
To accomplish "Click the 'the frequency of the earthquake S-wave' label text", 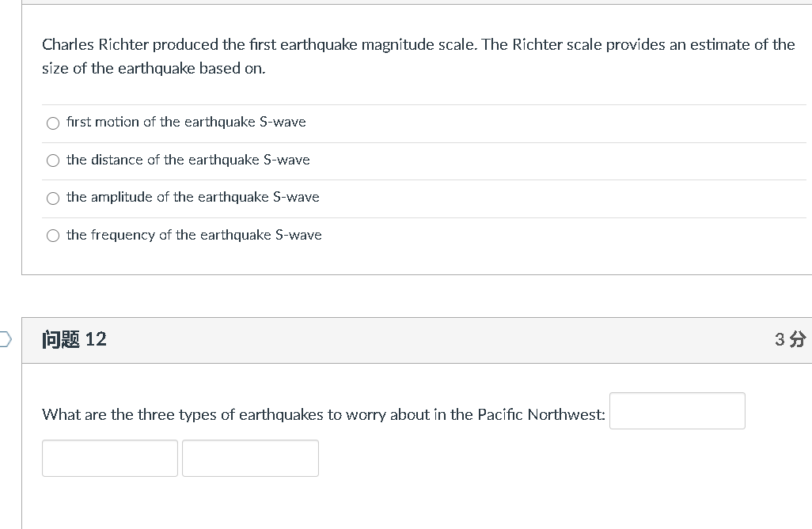I will coord(194,235).
